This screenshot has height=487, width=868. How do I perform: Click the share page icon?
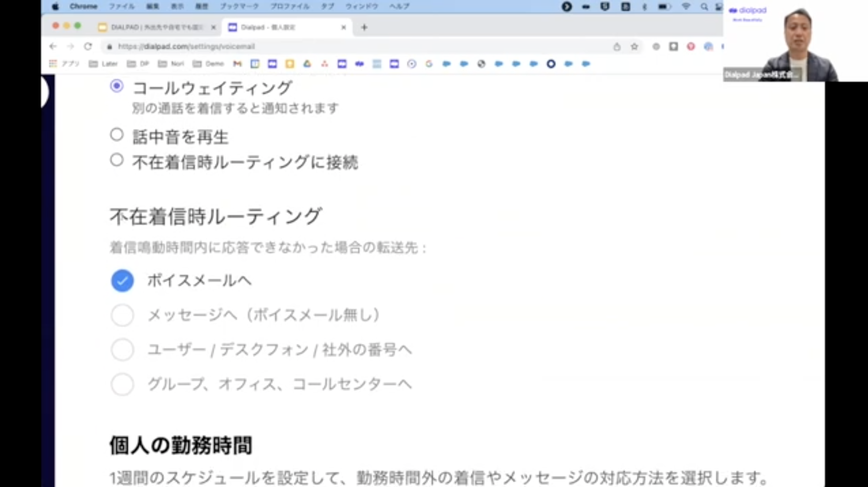click(617, 47)
